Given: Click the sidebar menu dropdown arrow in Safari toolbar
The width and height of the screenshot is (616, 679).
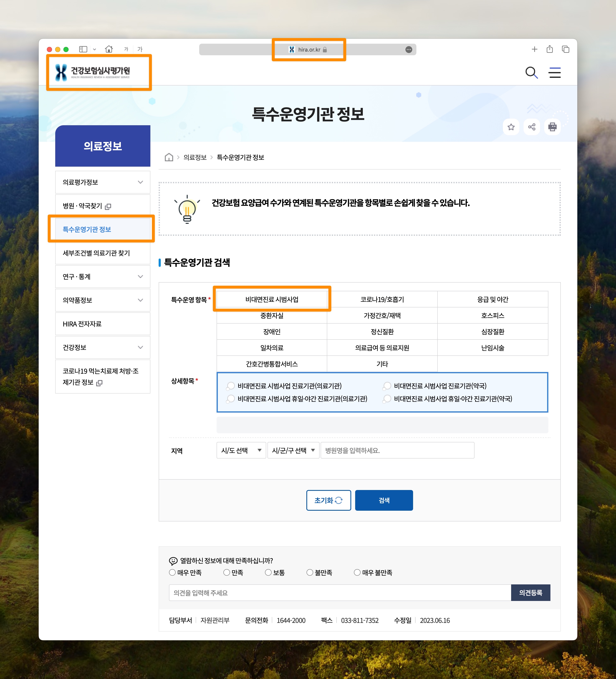Looking at the screenshot, I should (95, 49).
